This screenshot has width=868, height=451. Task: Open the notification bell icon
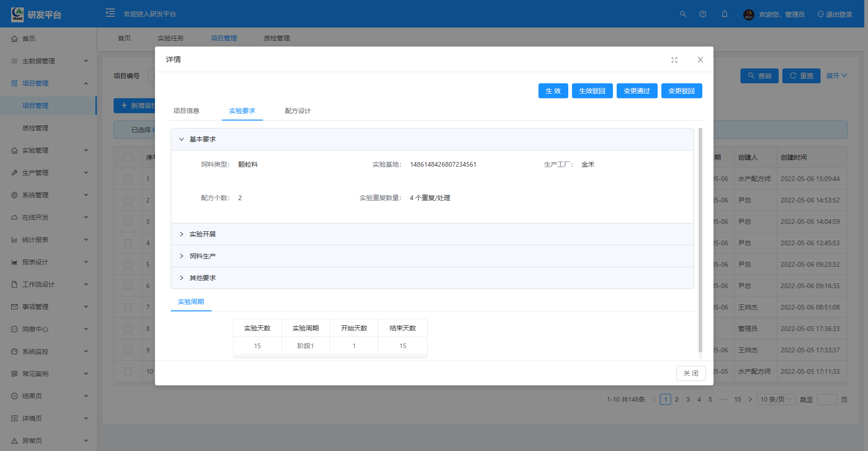click(x=725, y=14)
